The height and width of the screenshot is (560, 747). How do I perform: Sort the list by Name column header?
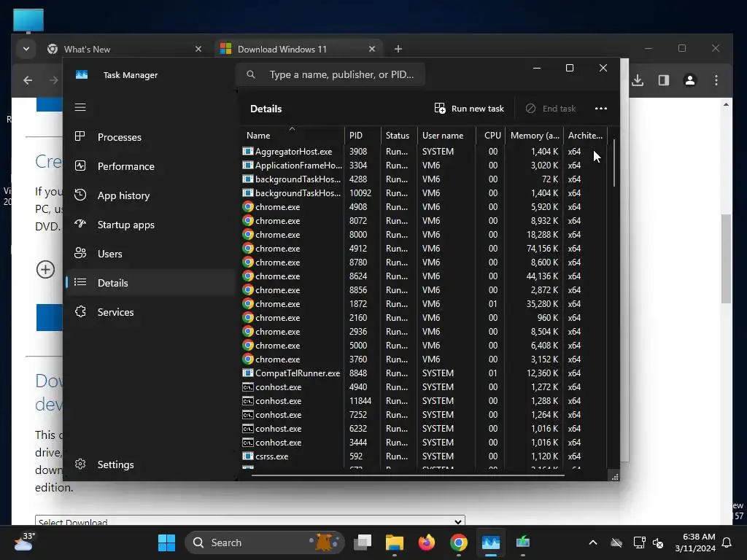click(292, 135)
